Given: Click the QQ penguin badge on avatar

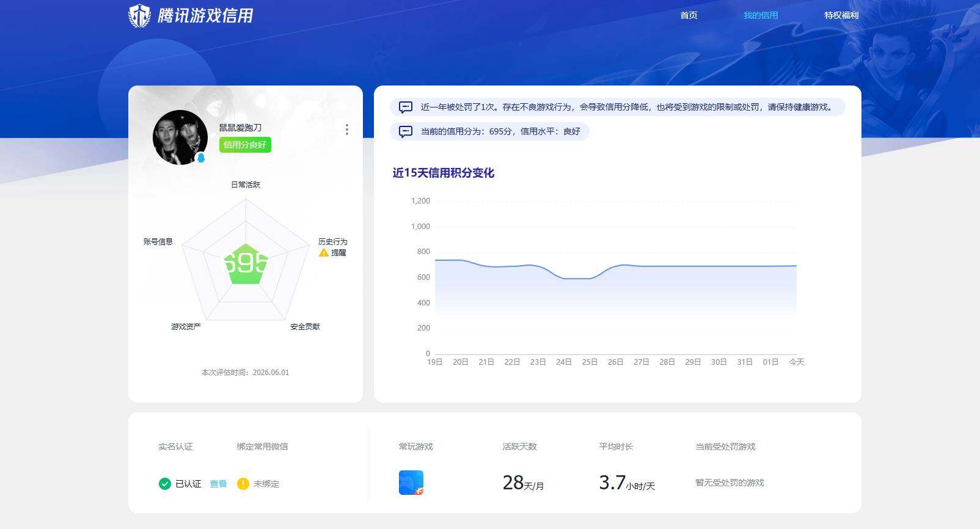Looking at the screenshot, I should click(200, 158).
